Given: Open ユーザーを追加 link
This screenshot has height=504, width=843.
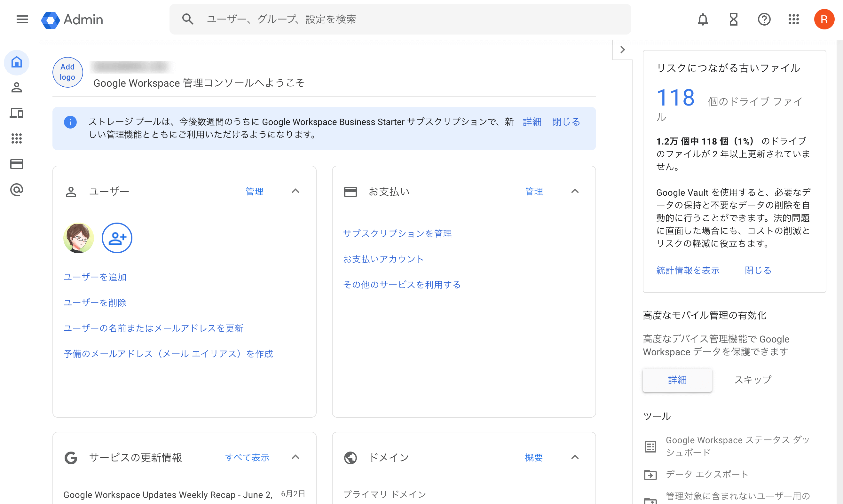Looking at the screenshot, I should [x=95, y=277].
